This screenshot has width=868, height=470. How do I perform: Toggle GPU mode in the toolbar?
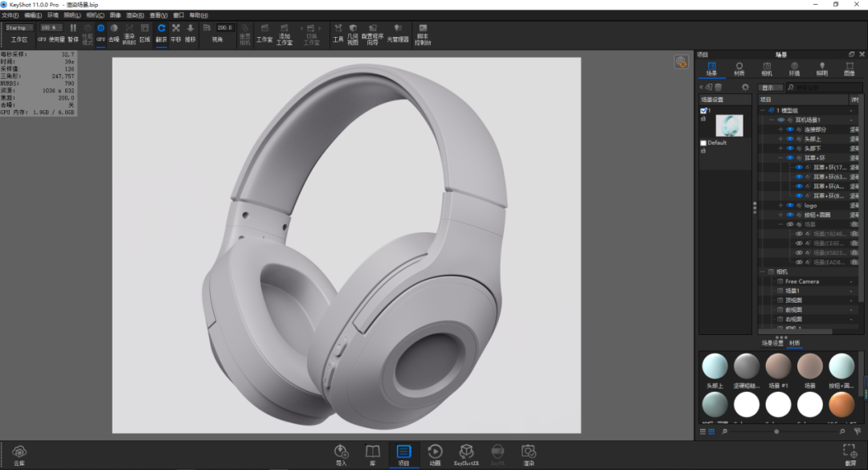tap(100, 33)
